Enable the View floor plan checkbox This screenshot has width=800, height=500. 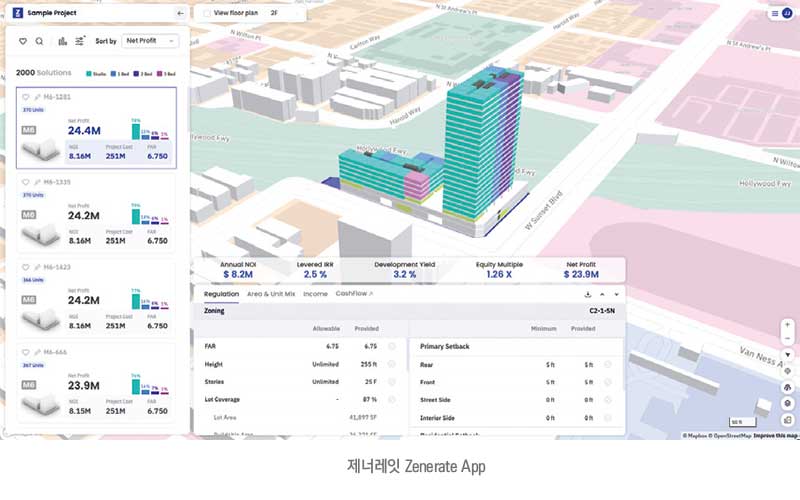pyautogui.click(x=207, y=14)
